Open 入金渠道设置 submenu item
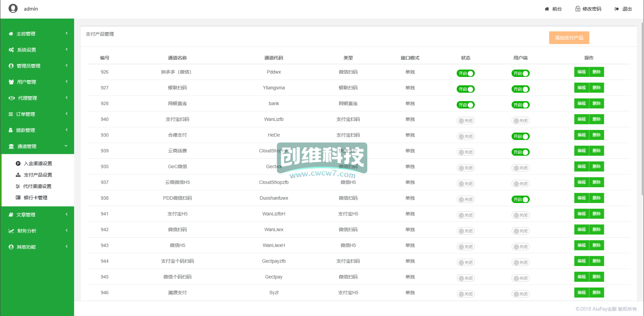644x316 pixels. click(38, 163)
